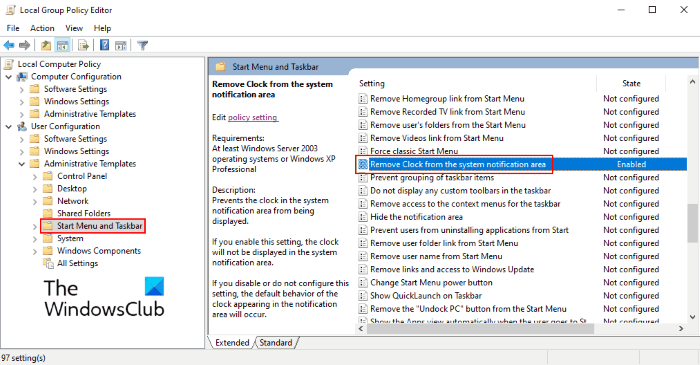Select the All Settings tree item
This screenshot has width=700, height=365.
click(x=77, y=263)
